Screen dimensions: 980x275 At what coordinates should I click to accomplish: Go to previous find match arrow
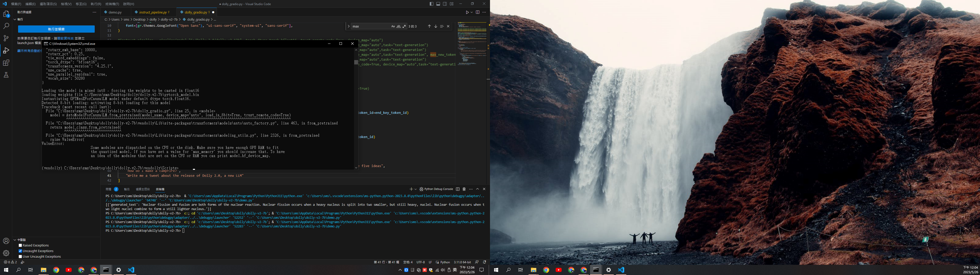click(429, 26)
